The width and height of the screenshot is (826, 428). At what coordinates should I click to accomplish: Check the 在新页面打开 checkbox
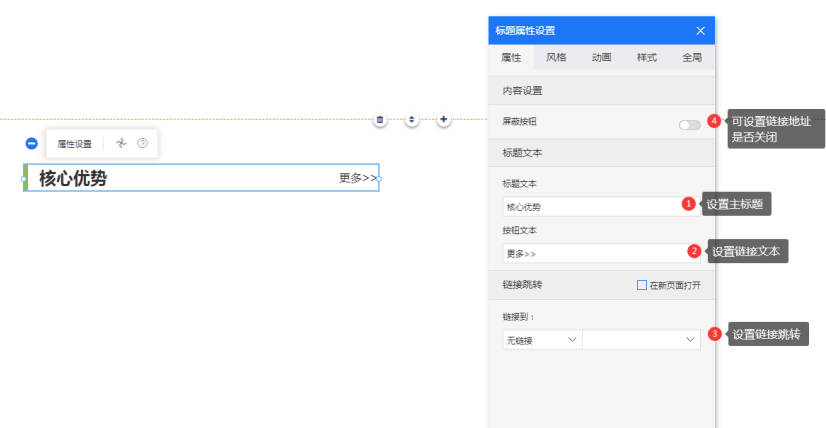pyautogui.click(x=642, y=285)
